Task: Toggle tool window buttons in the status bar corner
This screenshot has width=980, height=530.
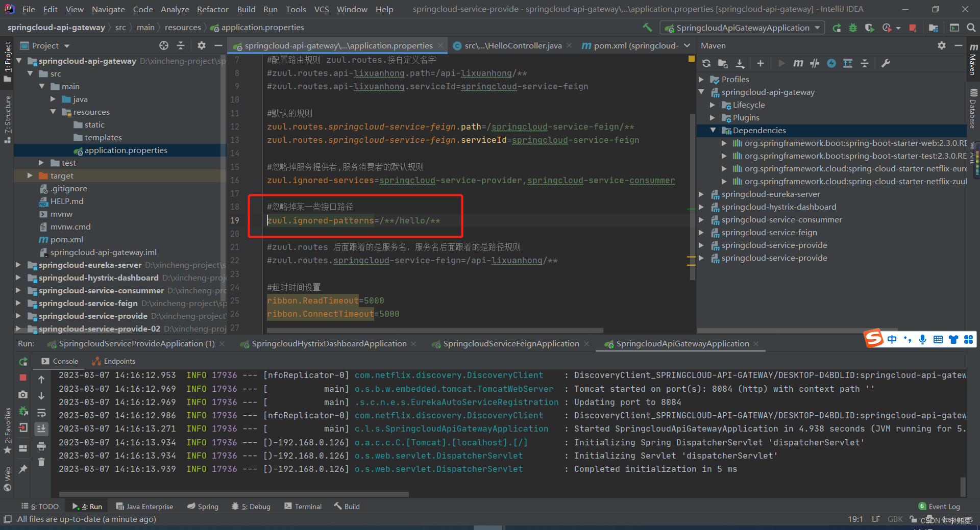Action: pyautogui.click(x=7, y=519)
